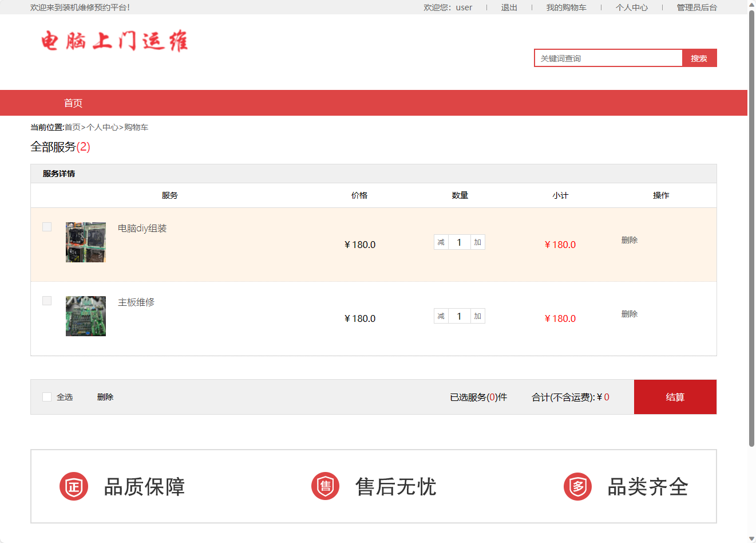Go to the 首页 navigation tab
This screenshot has width=756, height=543.
[73, 103]
